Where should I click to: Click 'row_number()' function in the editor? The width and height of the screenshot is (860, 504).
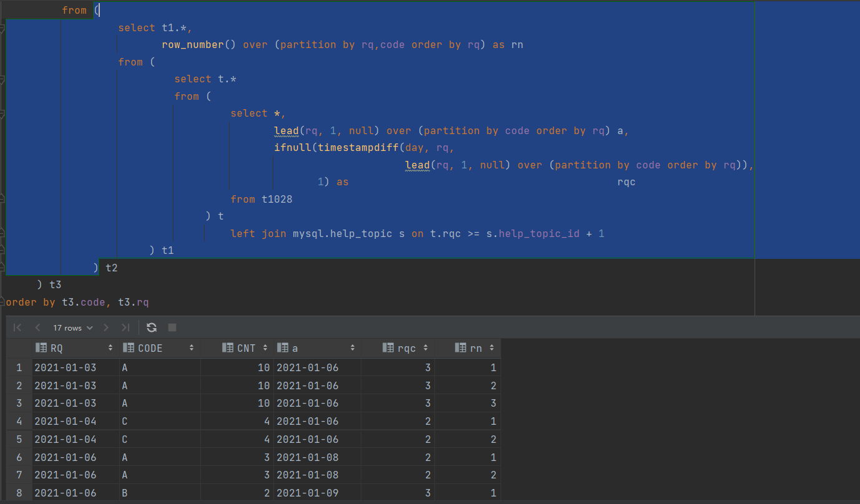[x=199, y=45]
